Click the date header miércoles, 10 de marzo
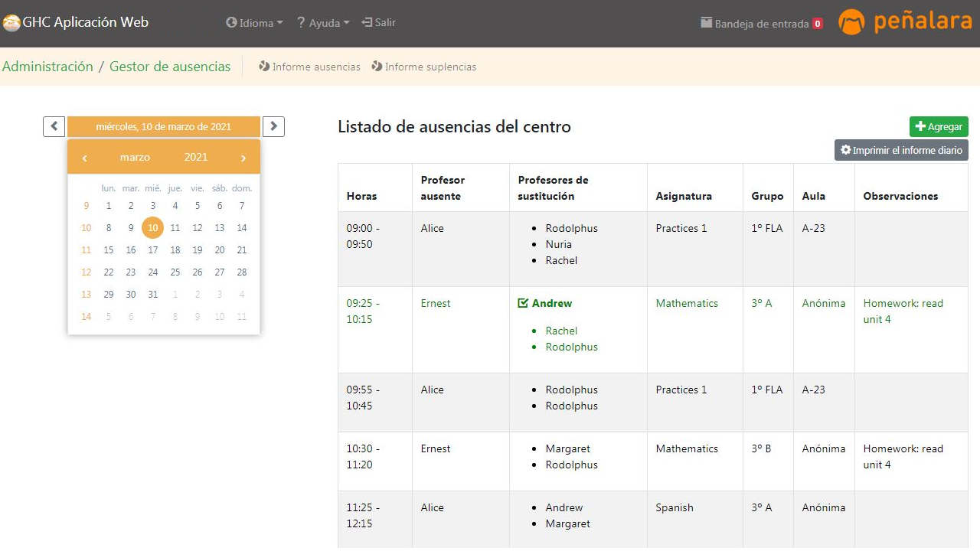The height and width of the screenshot is (551, 980). [x=164, y=126]
